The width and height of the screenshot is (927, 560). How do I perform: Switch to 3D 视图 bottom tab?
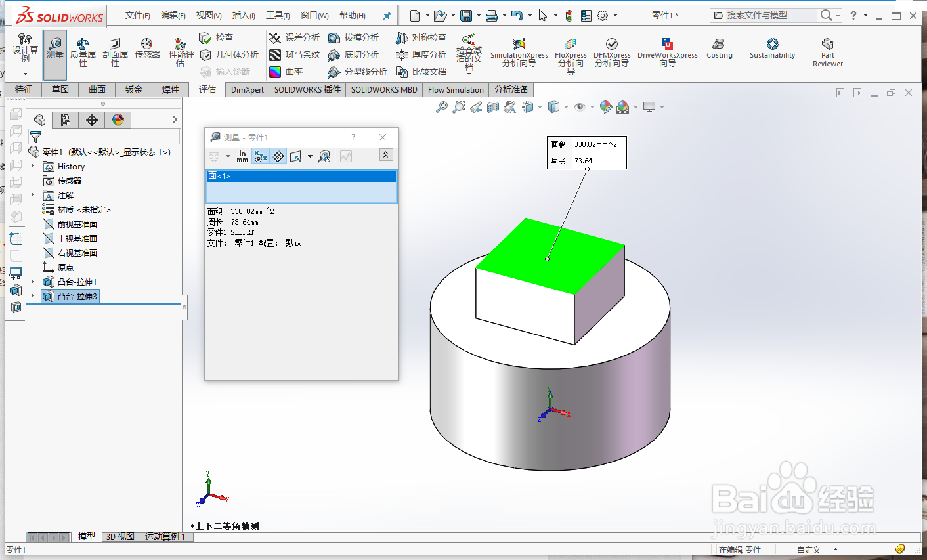coord(121,536)
